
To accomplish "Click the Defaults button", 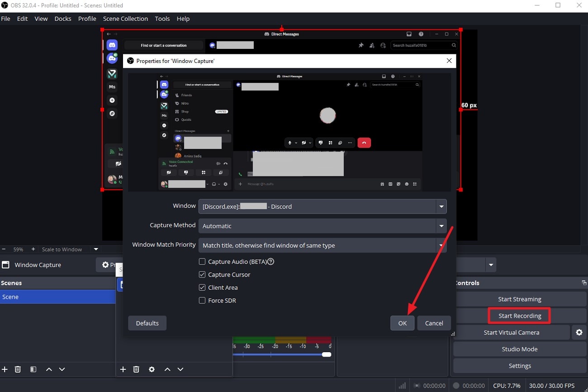I will point(147,323).
